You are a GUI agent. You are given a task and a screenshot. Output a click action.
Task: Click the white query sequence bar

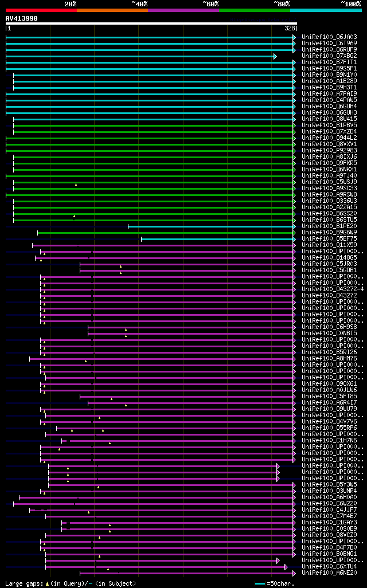pyautogui.click(x=151, y=23)
